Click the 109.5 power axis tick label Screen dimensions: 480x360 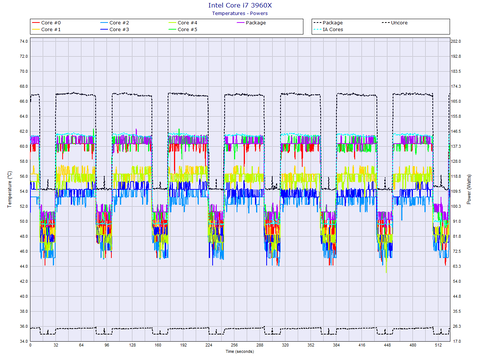[x=456, y=191]
